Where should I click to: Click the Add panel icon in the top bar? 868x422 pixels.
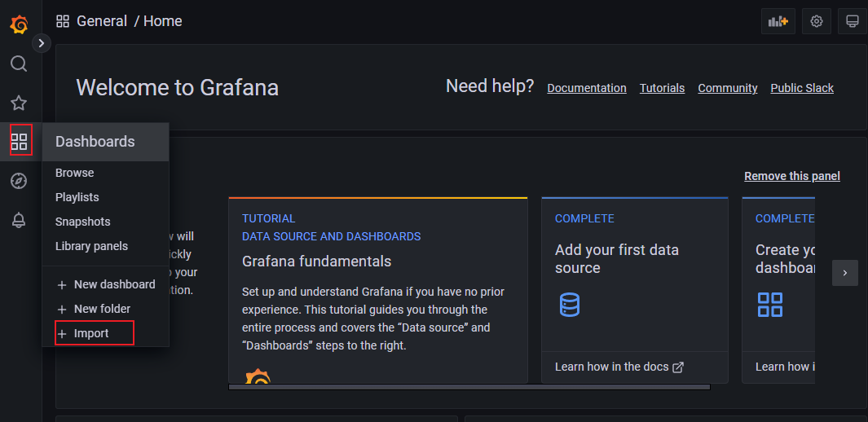778,21
